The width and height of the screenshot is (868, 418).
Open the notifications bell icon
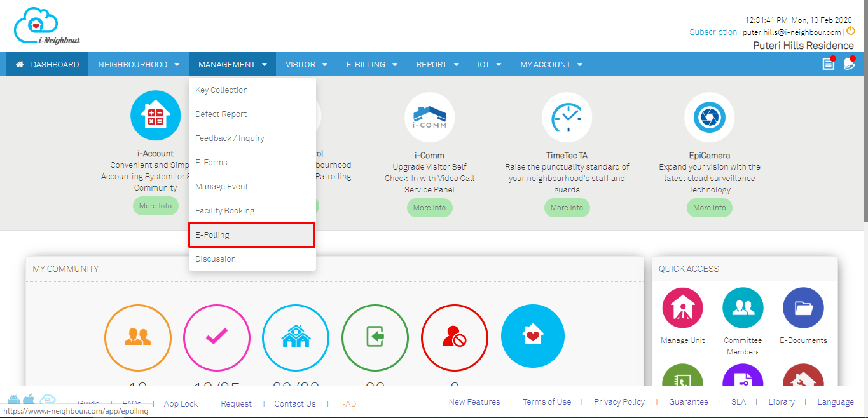point(850,64)
